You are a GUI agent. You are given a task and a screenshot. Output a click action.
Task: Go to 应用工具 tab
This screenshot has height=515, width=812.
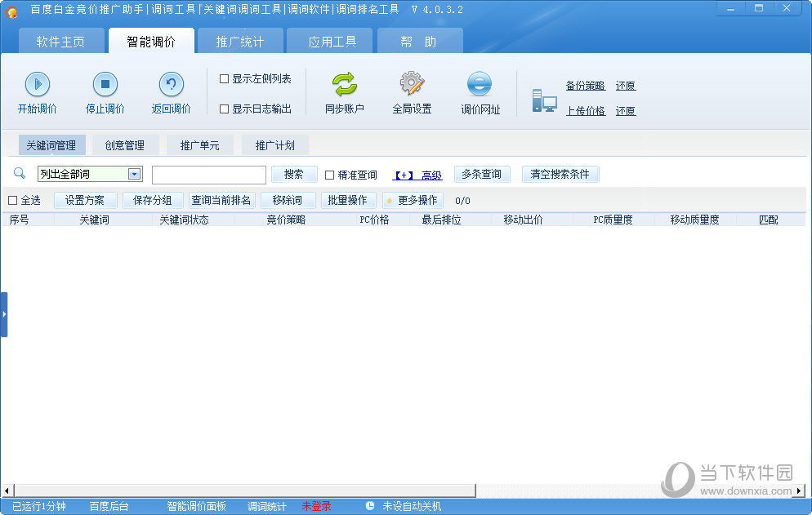click(332, 41)
